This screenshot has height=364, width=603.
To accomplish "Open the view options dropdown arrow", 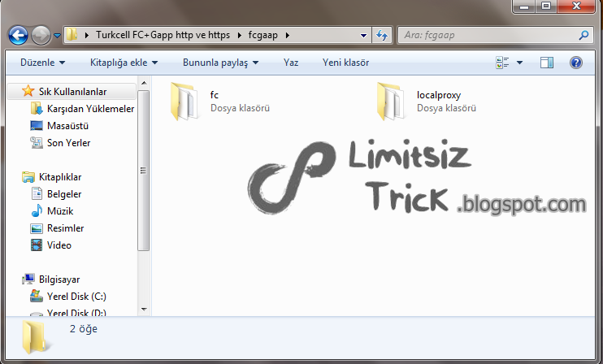I will click(x=519, y=63).
